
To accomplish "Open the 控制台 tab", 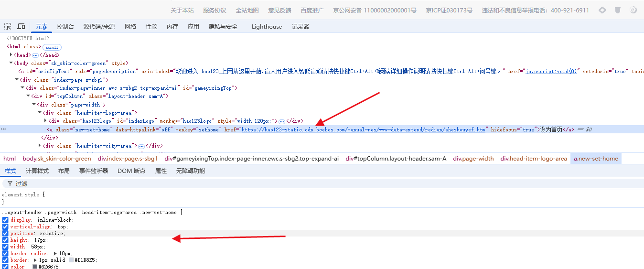I will click(x=65, y=27).
